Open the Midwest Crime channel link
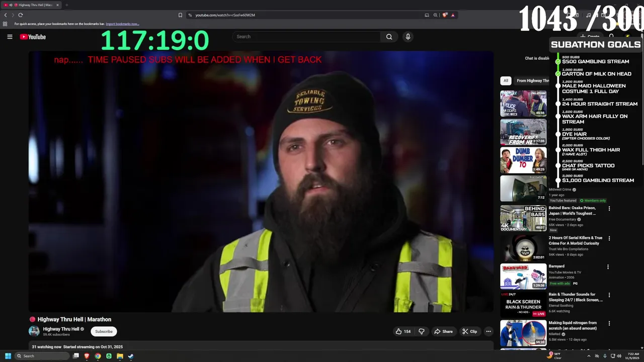 click(x=560, y=190)
